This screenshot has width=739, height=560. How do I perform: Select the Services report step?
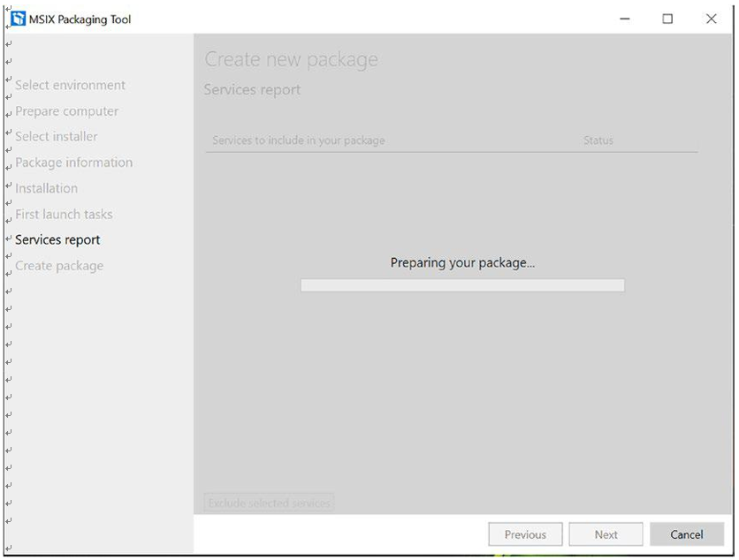point(57,239)
